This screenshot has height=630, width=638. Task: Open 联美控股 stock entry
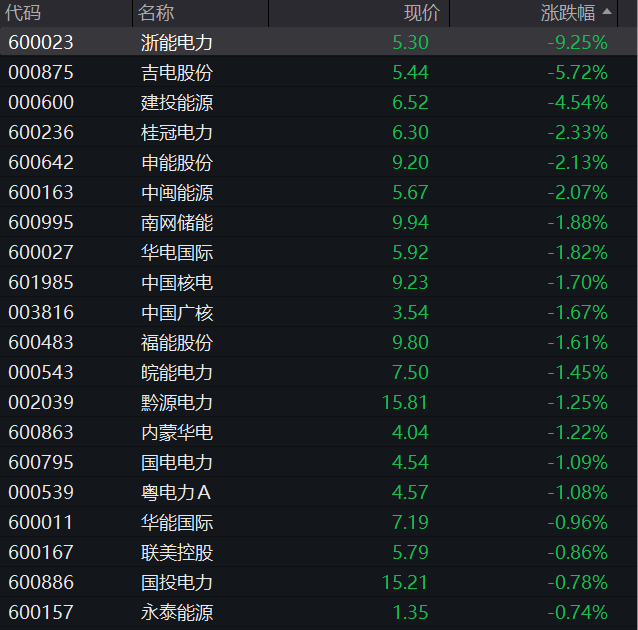tap(177, 552)
